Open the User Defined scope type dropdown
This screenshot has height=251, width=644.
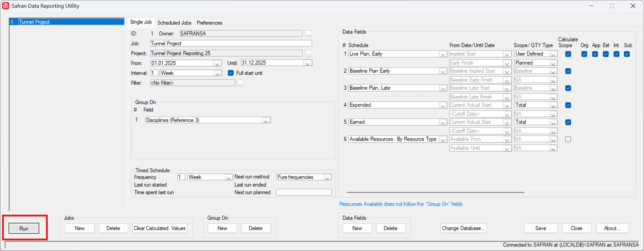pos(554,54)
